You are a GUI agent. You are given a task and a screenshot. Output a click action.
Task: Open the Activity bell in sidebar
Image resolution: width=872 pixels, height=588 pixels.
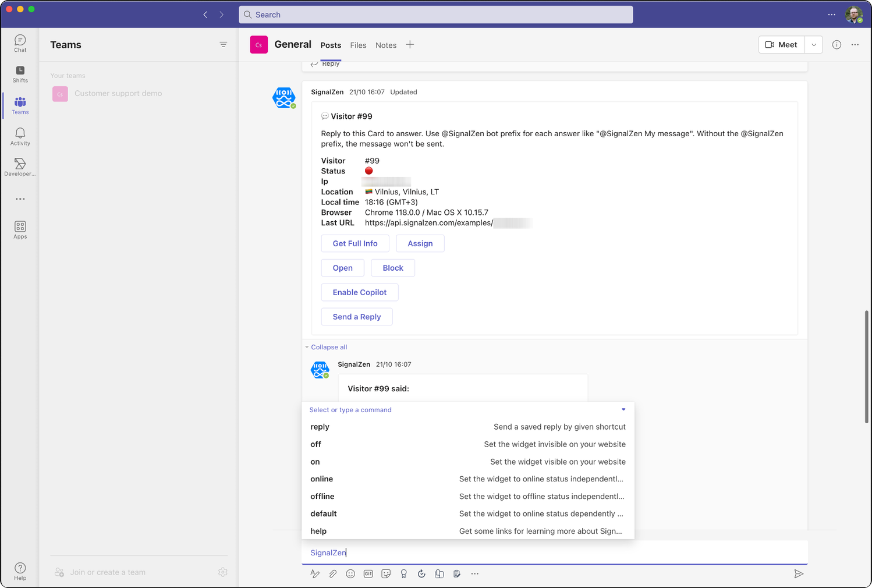click(x=20, y=137)
